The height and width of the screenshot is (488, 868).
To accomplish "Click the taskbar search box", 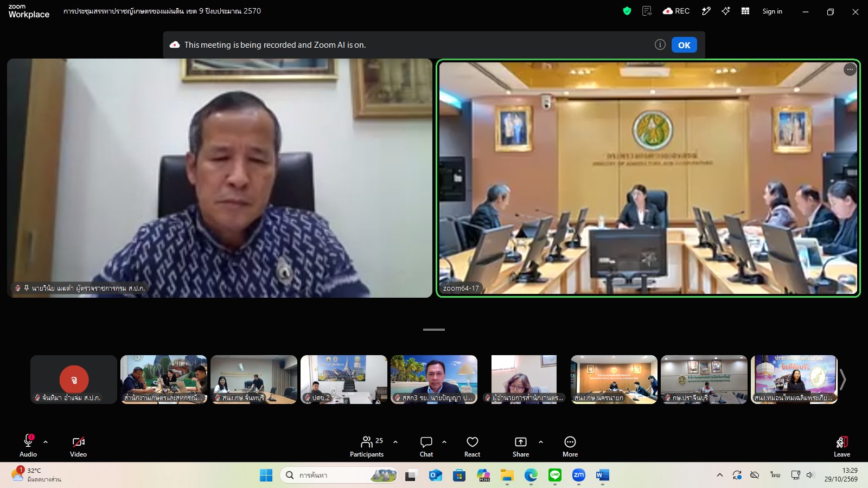I will 339,476.
